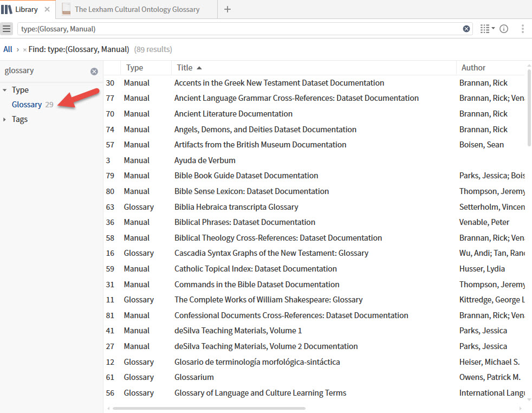Click the Library tab books icon
This screenshot has width=532, height=413.
7,10
